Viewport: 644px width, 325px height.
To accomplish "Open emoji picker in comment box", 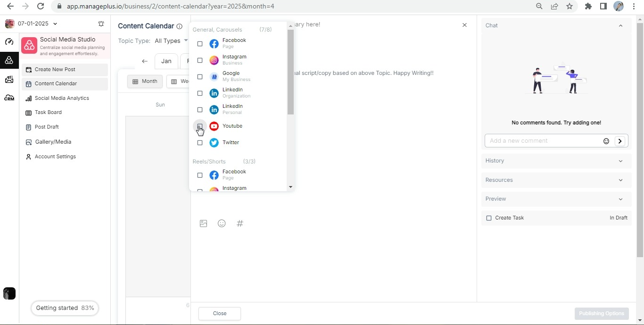I will click(x=606, y=141).
